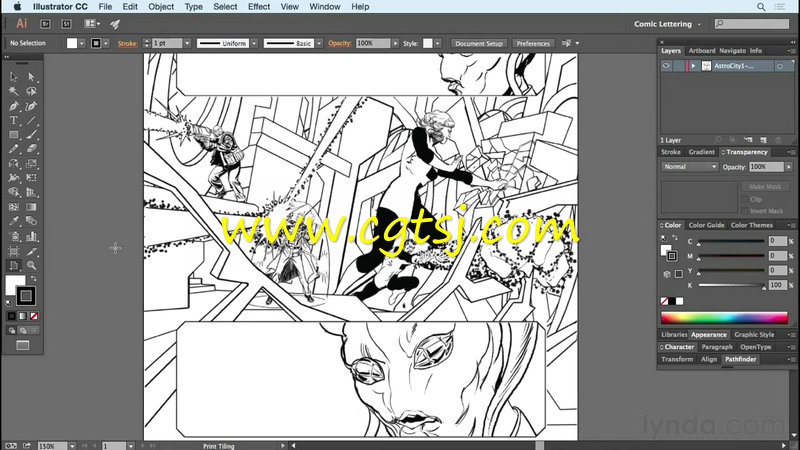Select the Rectangle tool
This screenshot has height=450, width=800.
coord(14,135)
